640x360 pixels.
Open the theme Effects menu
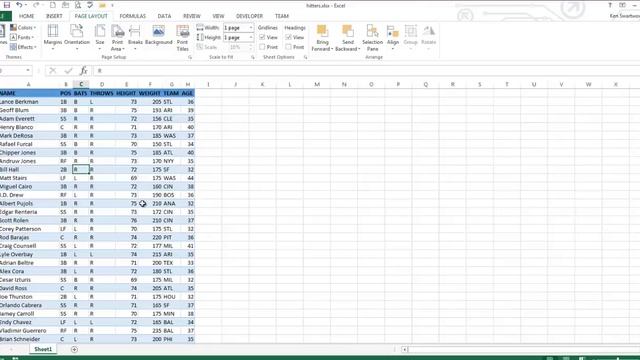tap(23, 47)
